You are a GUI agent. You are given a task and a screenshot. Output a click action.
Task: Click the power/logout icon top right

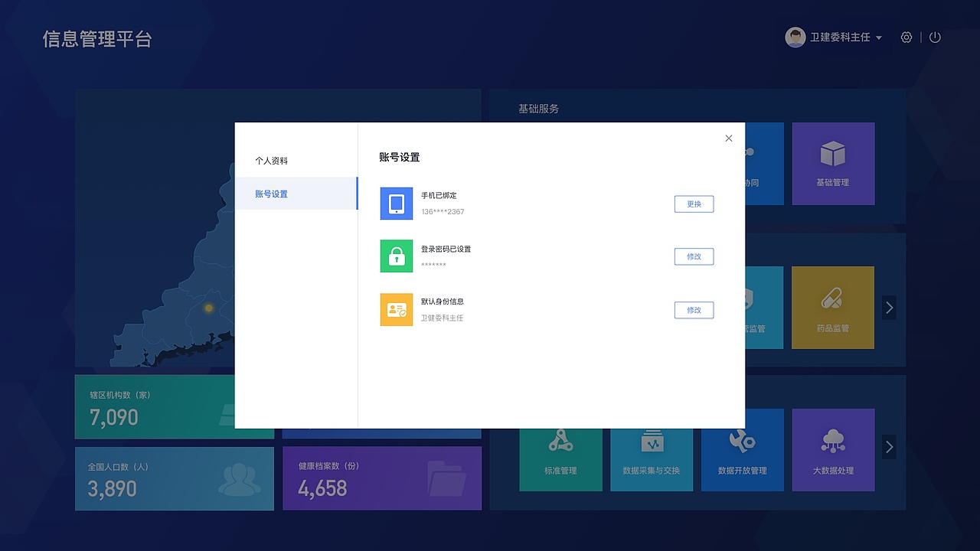tap(935, 37)
